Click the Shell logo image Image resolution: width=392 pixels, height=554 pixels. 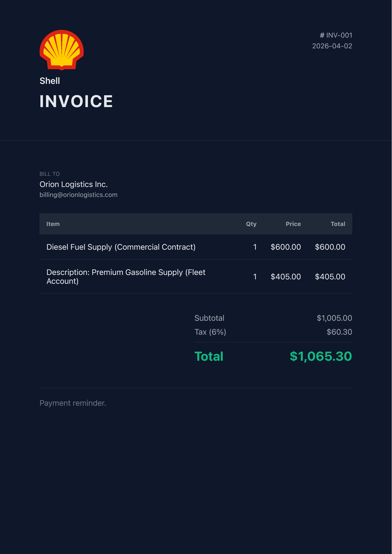pos(62,50)
